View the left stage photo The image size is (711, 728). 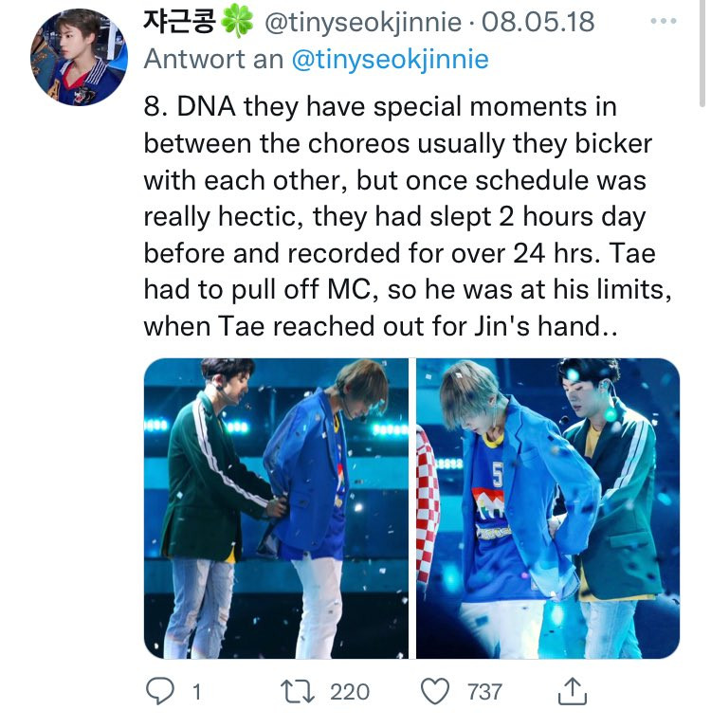coord(276,508)
